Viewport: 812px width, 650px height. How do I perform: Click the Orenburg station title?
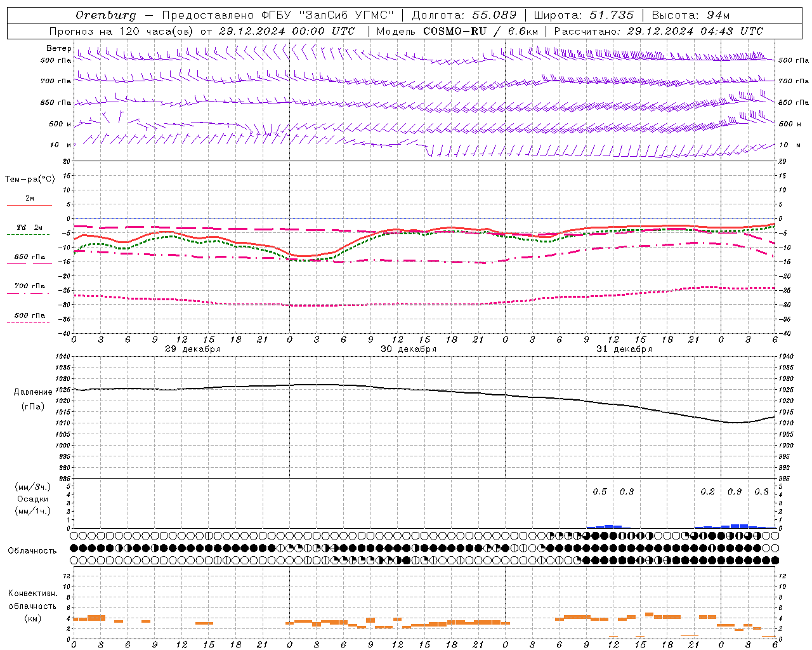pyautogui.click(x=105, y=15)
